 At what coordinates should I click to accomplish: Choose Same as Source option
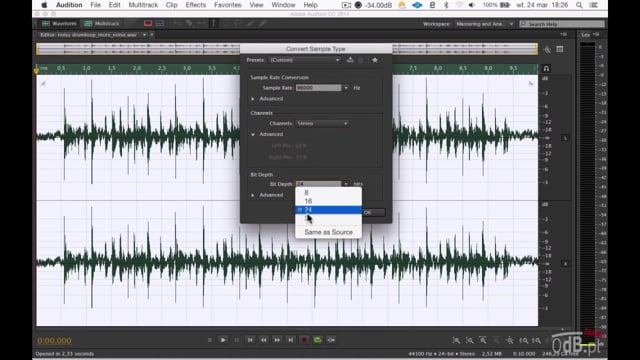(x=328, y=232)
